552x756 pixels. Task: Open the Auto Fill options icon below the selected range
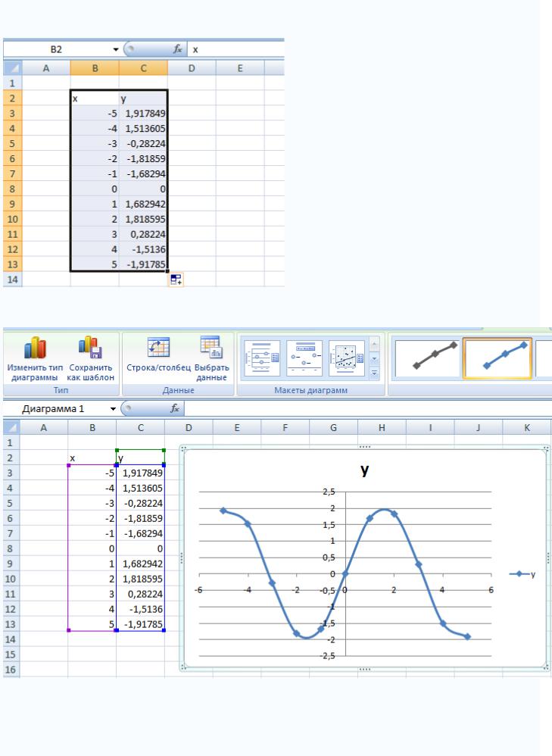[176, 280]
